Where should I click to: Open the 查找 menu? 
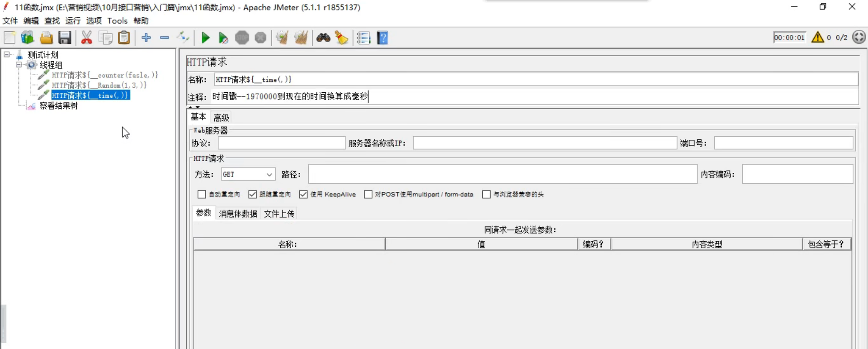[52, 21]
